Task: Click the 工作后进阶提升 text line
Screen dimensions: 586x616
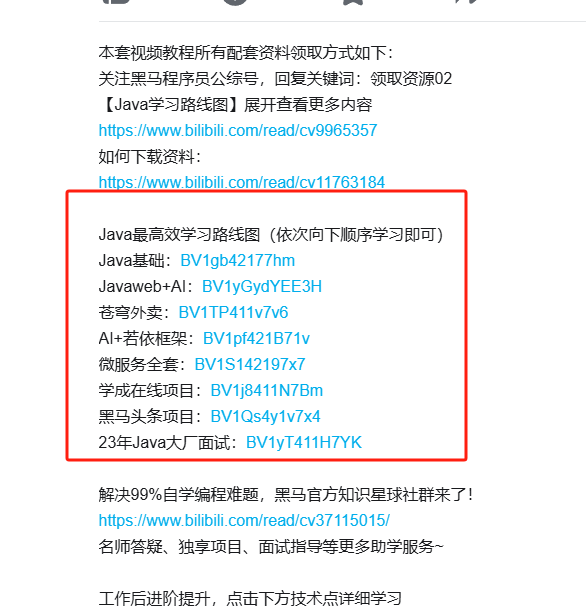Action: pyautogui.click(x=250, y=598)
